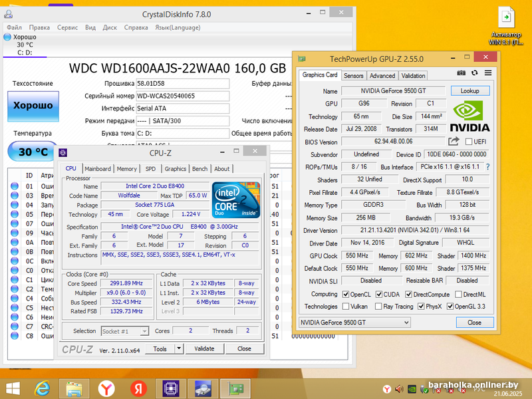
Task: Click BIOS export share icon in GPU-Z
Action: (454, 141)
